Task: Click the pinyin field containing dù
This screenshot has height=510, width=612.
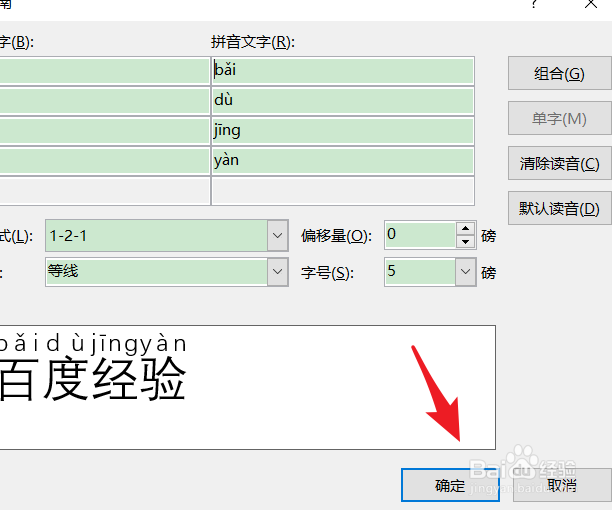Action: click(x=343, y=101)
